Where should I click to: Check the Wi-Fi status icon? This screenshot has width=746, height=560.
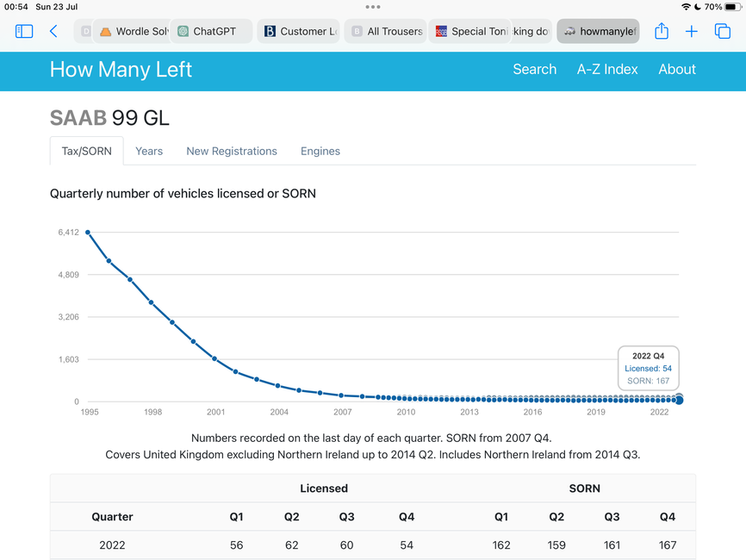point(686,7)
